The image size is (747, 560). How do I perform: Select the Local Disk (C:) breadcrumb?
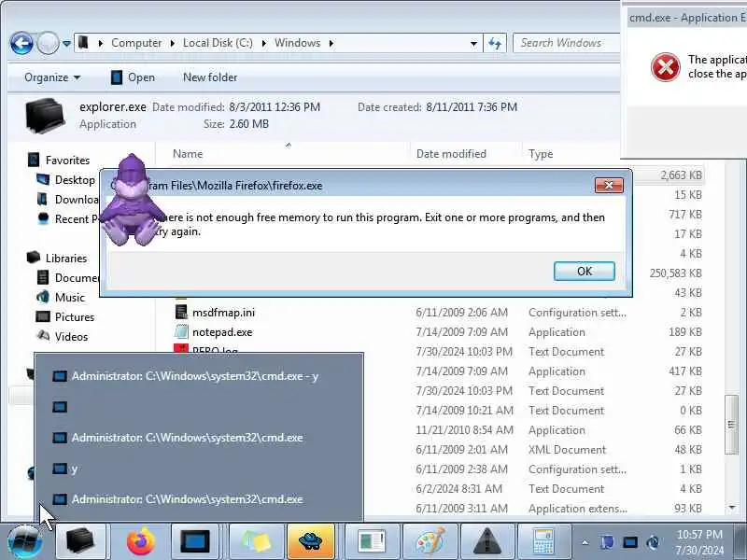pyautogui.click(x=218, y=43)
